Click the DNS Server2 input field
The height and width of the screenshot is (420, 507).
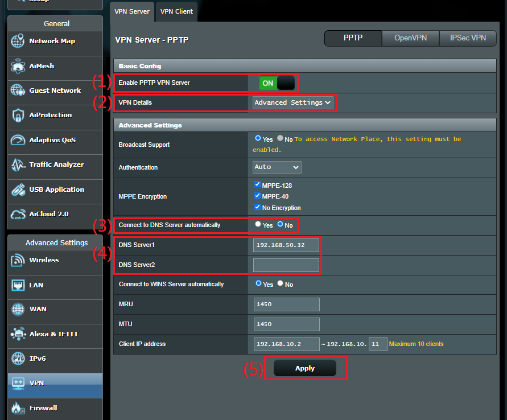[286, 265]
